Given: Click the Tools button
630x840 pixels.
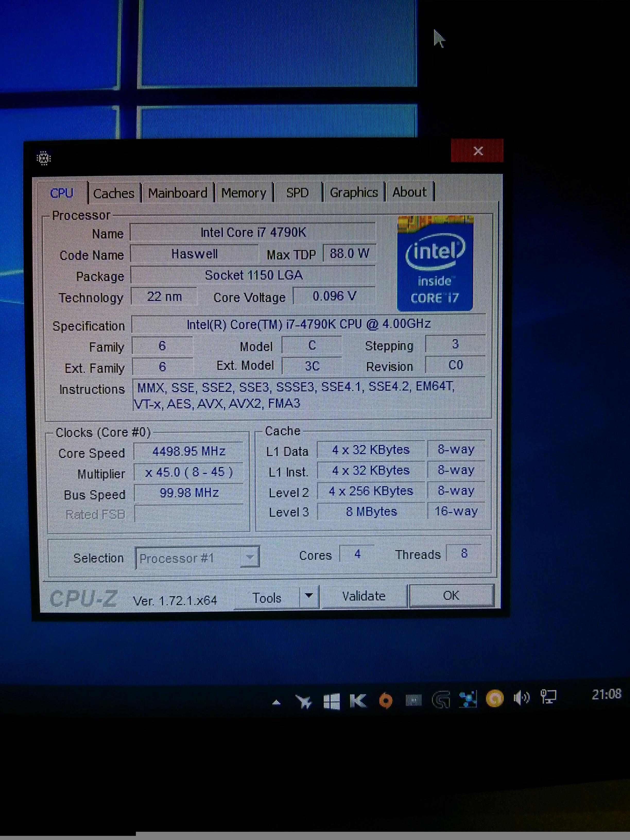Looking at the screenshot, I should click(x=267, y=598).
